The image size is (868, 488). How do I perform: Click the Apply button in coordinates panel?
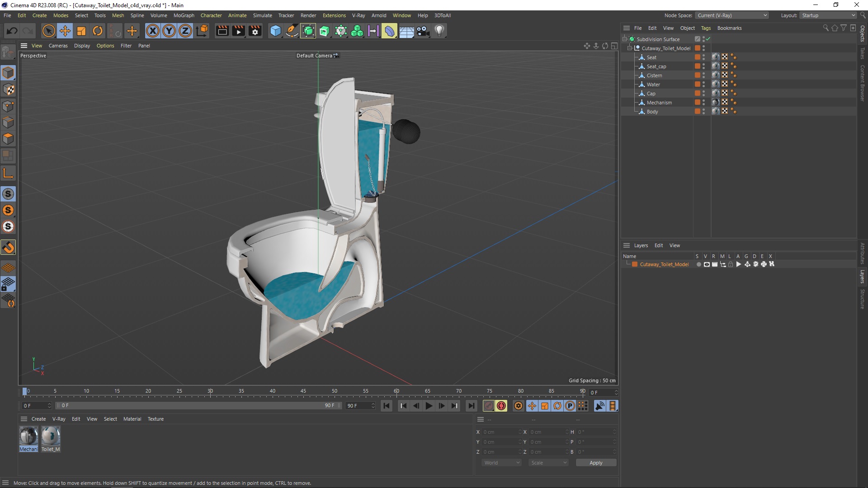coord(595,462)
